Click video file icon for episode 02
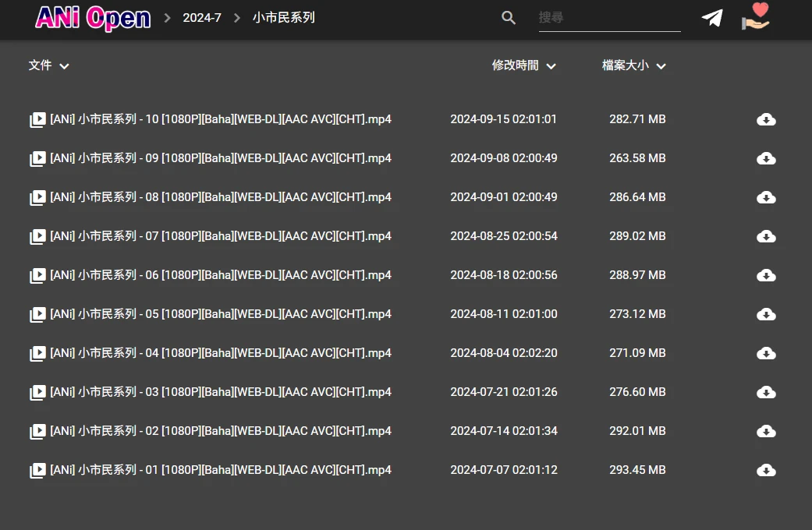Viewport: 812px width, 530px height. click(37, 432)
